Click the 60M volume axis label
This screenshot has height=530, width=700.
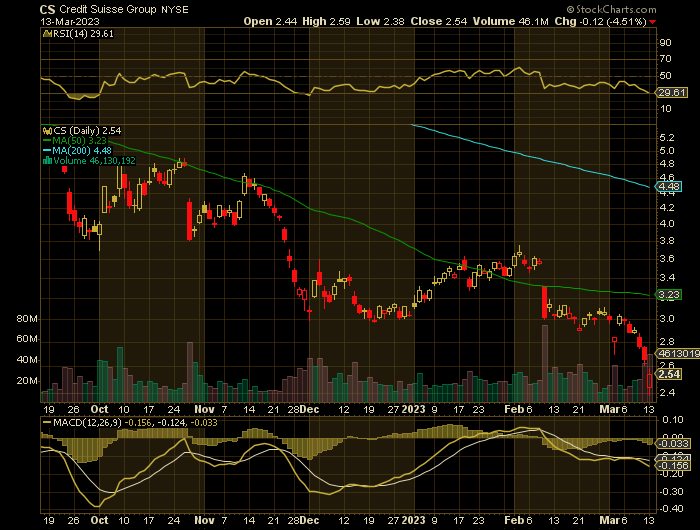point(27,339)
